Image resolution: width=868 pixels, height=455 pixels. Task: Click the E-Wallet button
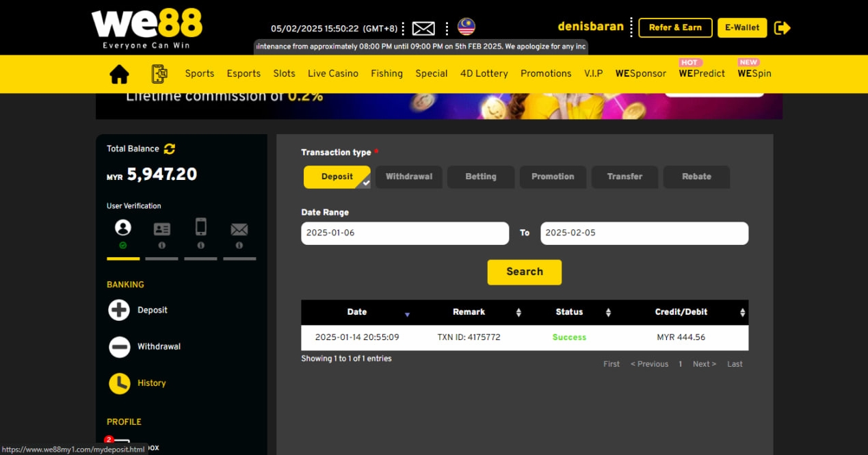[x=742, y=28]
